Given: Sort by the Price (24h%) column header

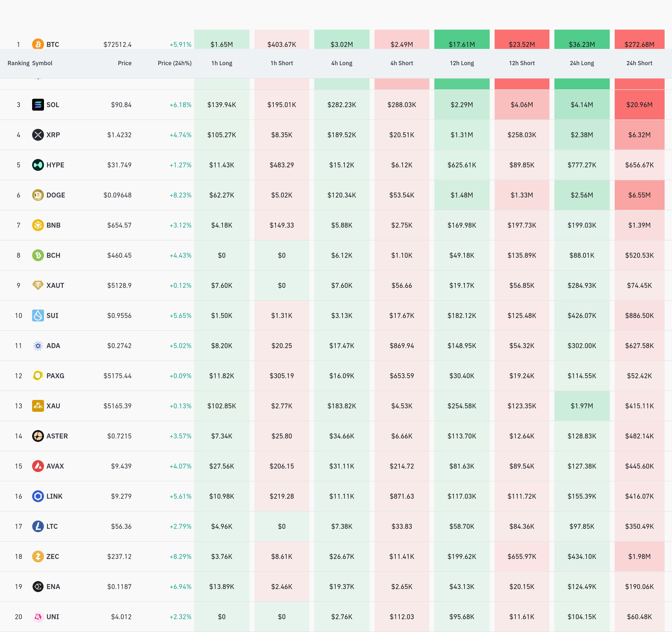Looking at the screenshot, I should pos(174,63).
